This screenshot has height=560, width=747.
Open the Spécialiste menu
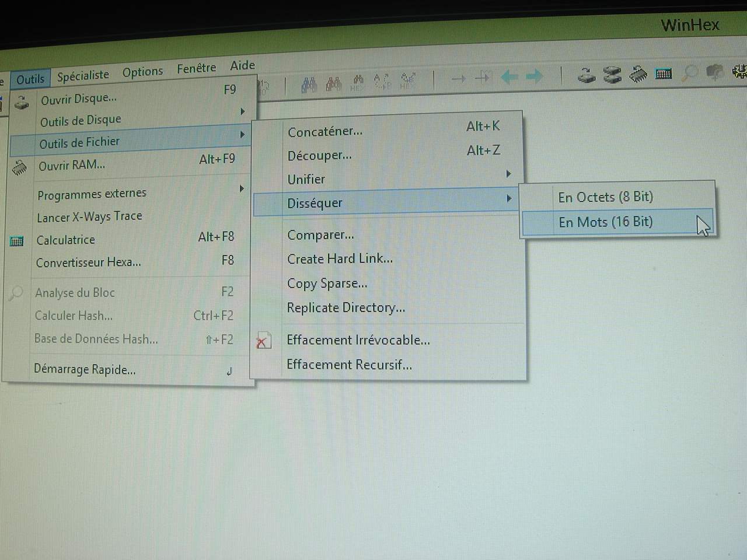(x=83, y=76)
